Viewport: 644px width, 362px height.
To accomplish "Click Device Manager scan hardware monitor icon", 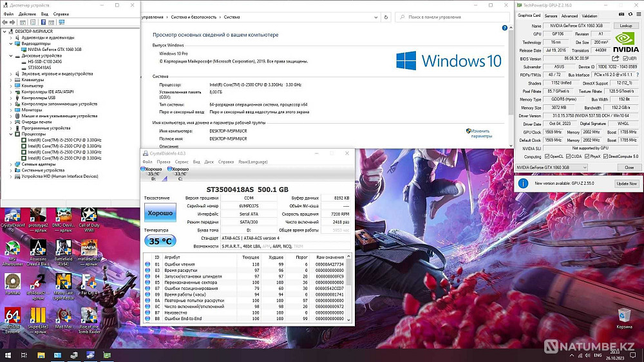I will point(62,22).
